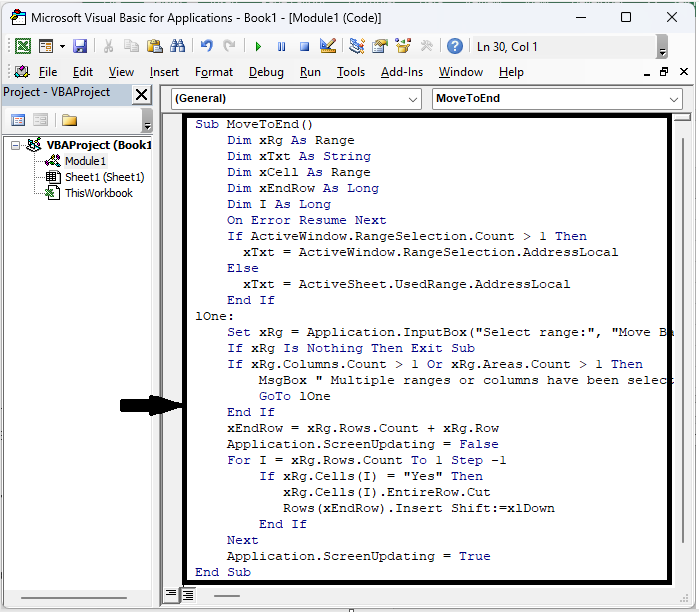Image resolution: width=699 pixels, height=612 pixels.
Task: Open the Tools menu
Action: pyautogui.click(x=351, y=72)
